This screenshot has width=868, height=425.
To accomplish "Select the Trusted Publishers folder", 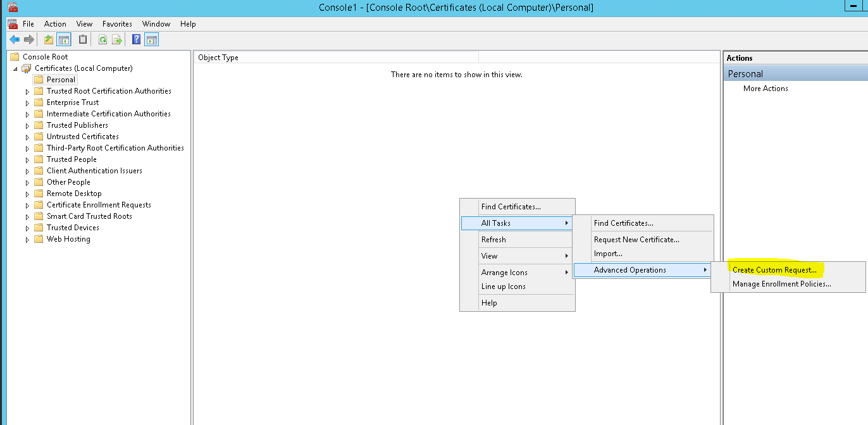I will click(77, 125).
